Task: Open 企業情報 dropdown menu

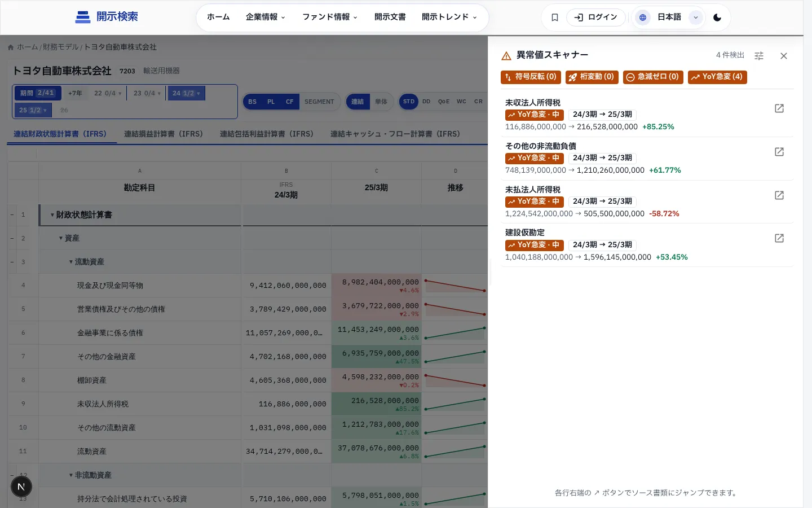Action: click(266, 17)
